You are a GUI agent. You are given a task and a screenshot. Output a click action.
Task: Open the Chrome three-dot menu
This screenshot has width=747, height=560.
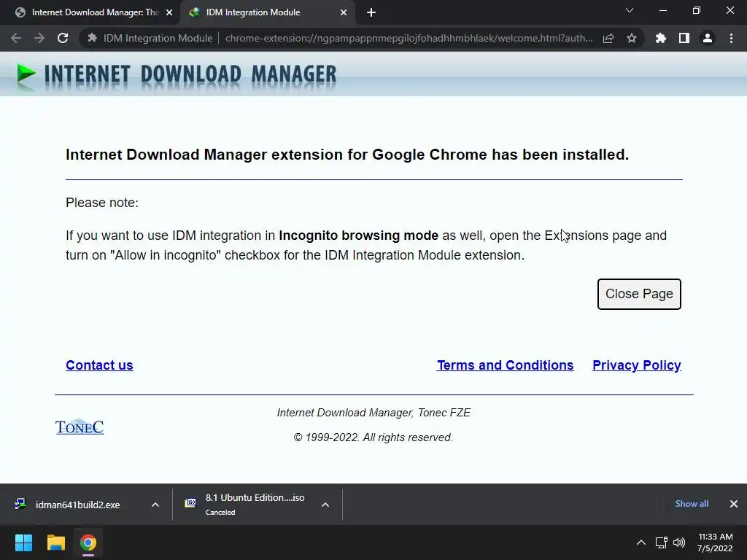(731, 38)
